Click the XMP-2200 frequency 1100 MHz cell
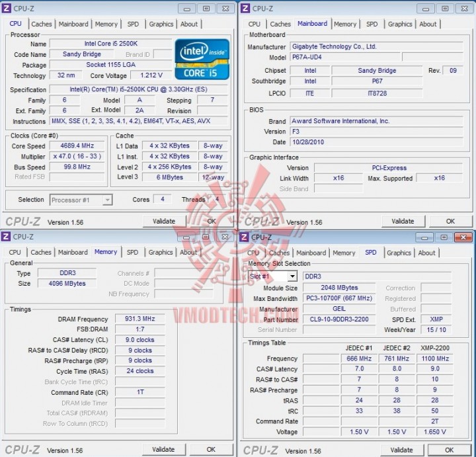Screen dimensions: 476x457 [435, 358]
